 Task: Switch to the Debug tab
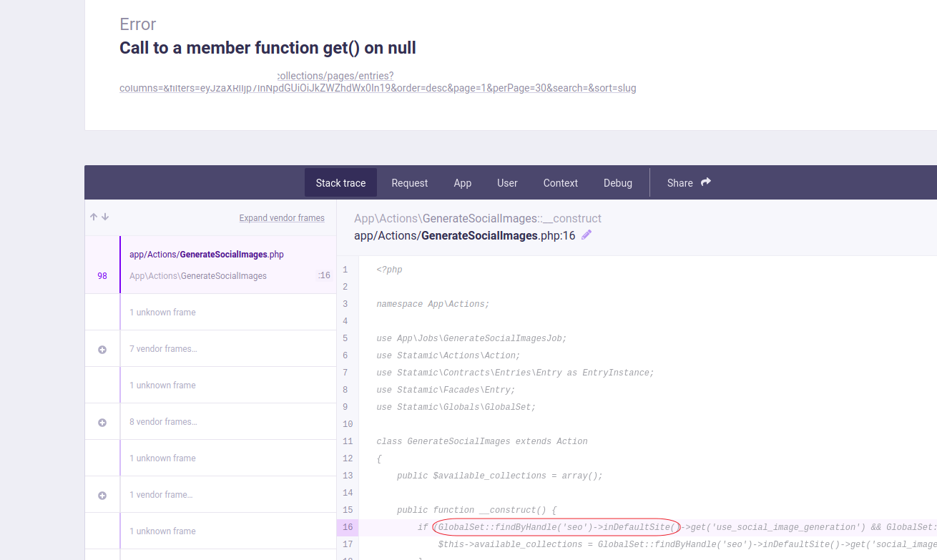pyautogui.click(x=618, y=183)
